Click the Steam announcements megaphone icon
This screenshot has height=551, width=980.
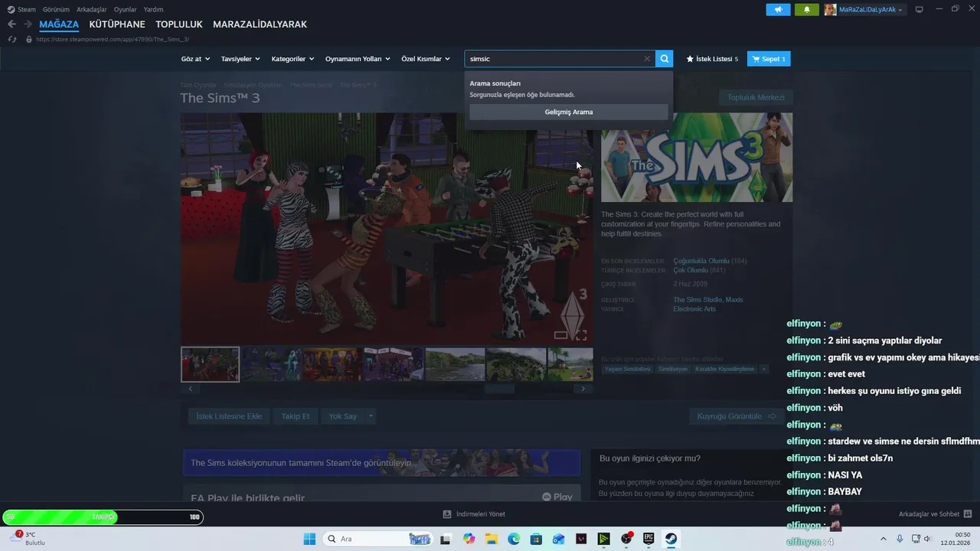(778, 10)
